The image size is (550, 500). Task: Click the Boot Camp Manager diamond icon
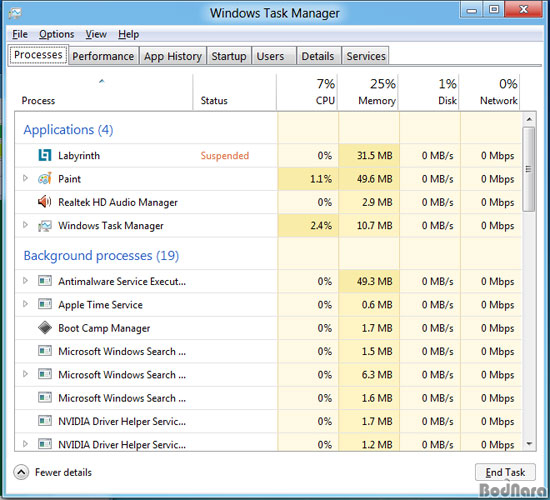pyautogui.click(x=45, y=327)
